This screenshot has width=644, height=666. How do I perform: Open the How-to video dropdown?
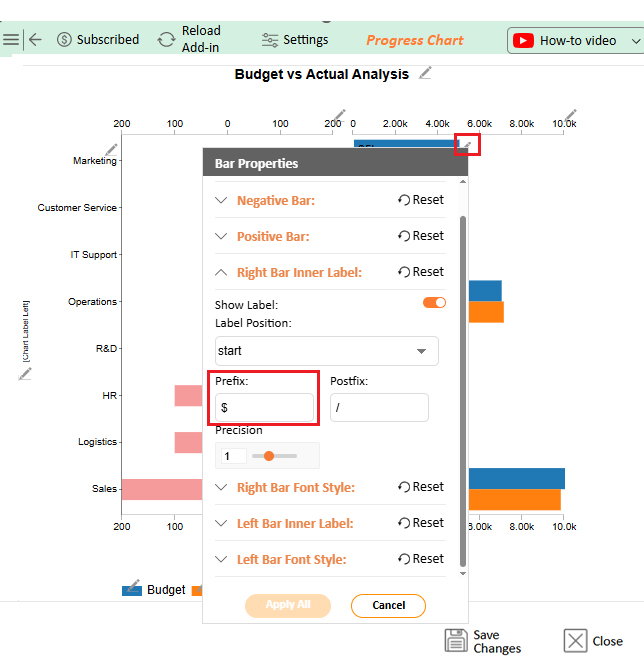pos(636,41)
